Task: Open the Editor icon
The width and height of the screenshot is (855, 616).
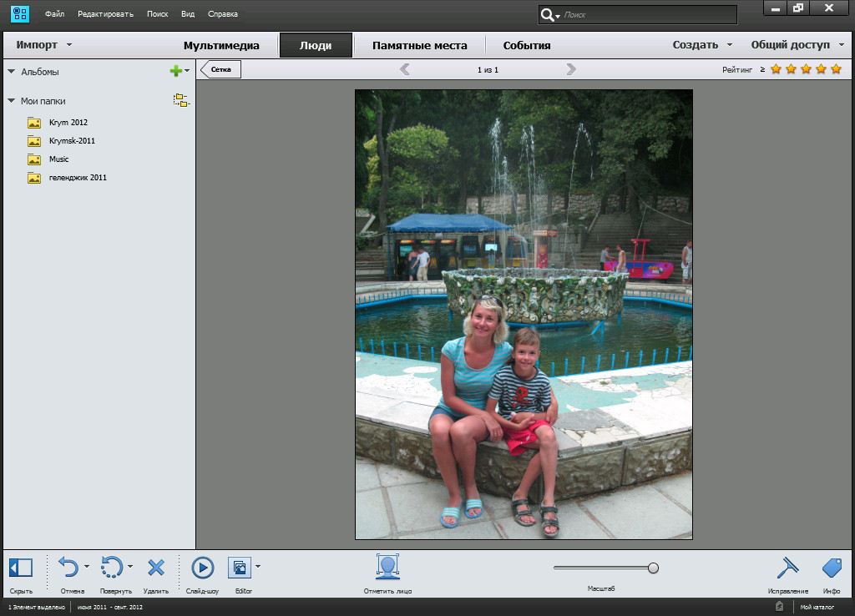Action: point(240,568)
